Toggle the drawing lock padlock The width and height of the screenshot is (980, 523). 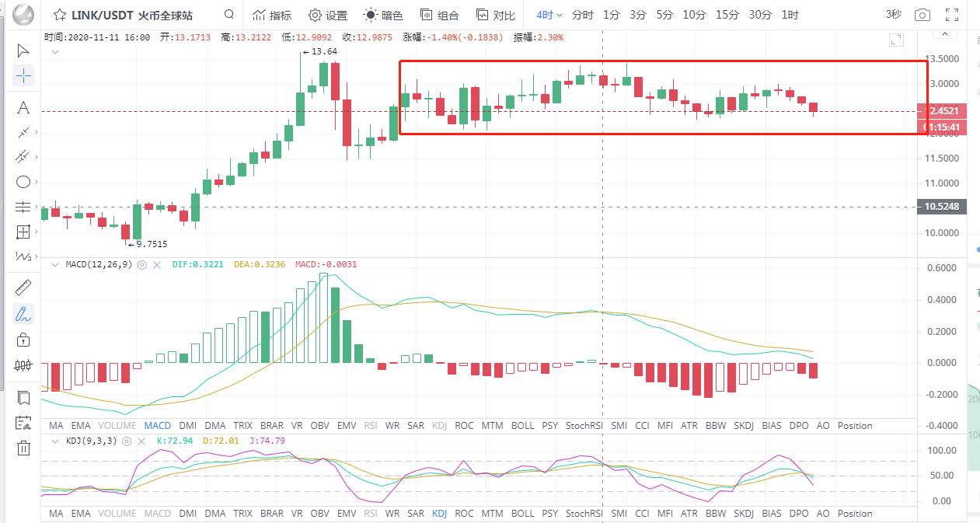coord(23,340)
